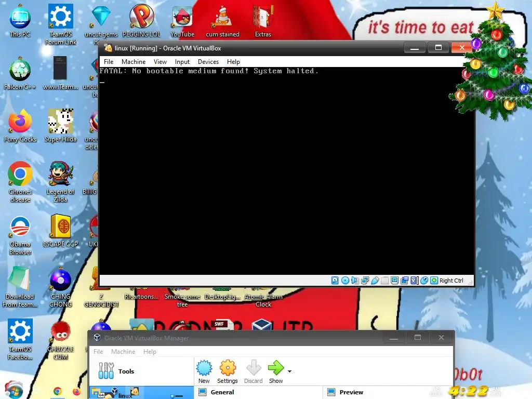The image size is (532, 399).
Task: Click the www.Team... desktop icon
Action: pyautogui.click(x=60, y=73)
